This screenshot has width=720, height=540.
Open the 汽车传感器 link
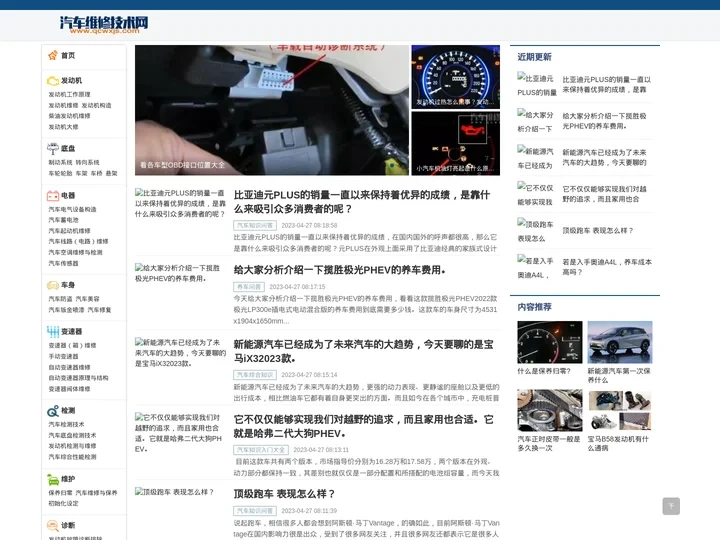(x=63, y=264)
